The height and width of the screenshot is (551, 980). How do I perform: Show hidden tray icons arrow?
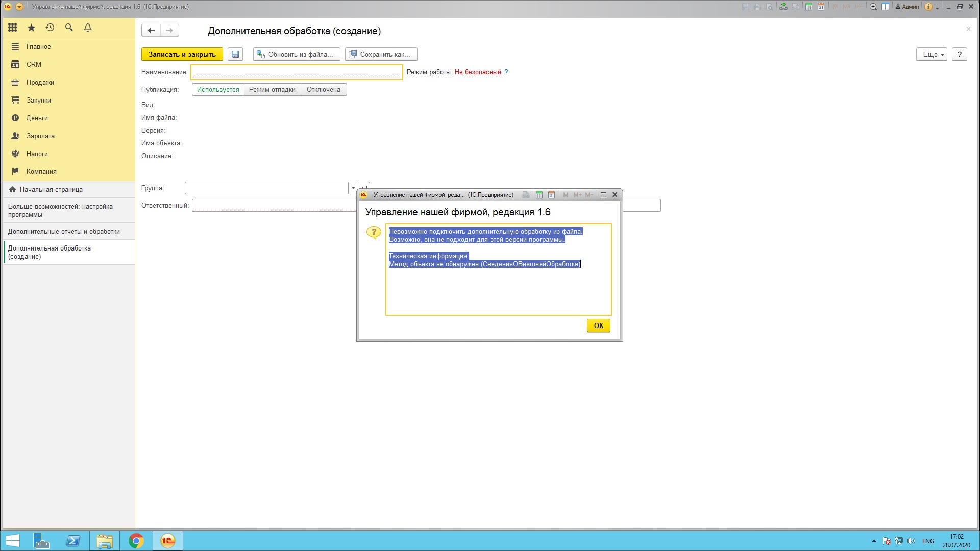pyautogui.click(x=874, y=541)
